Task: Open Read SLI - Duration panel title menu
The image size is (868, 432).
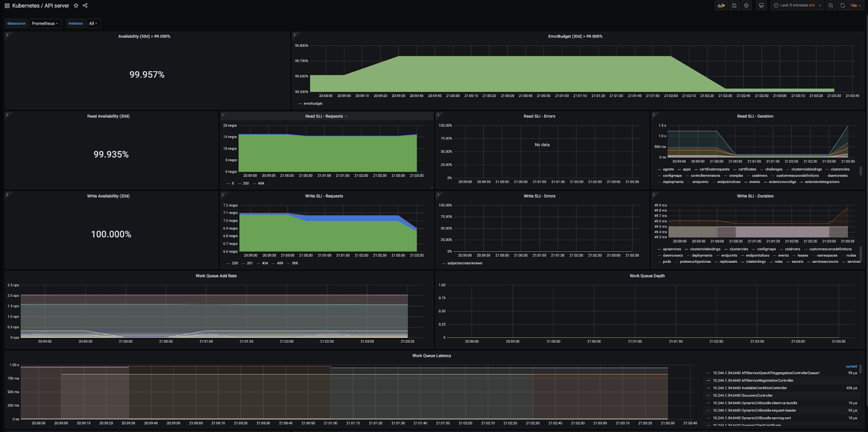Action: (x=755, y=116)
